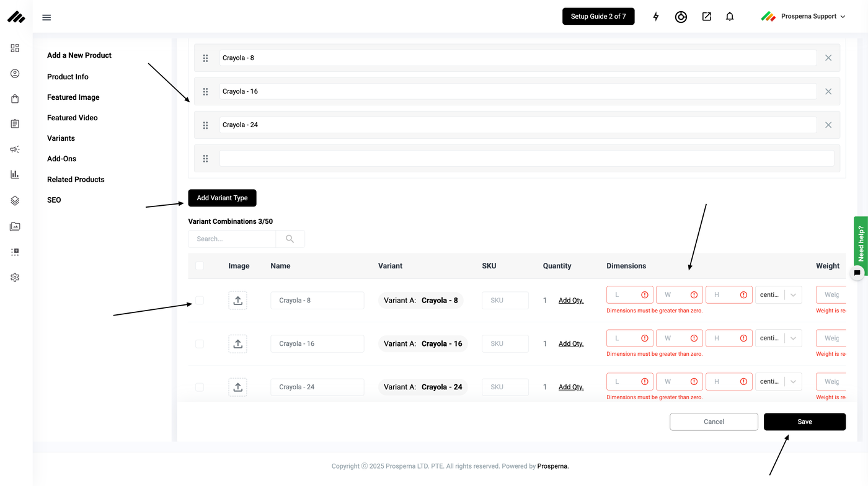The height and width of the screenshot is (486, 868).
Task: Click the Add Variant Type button
Action: click(x=222, y=198)
